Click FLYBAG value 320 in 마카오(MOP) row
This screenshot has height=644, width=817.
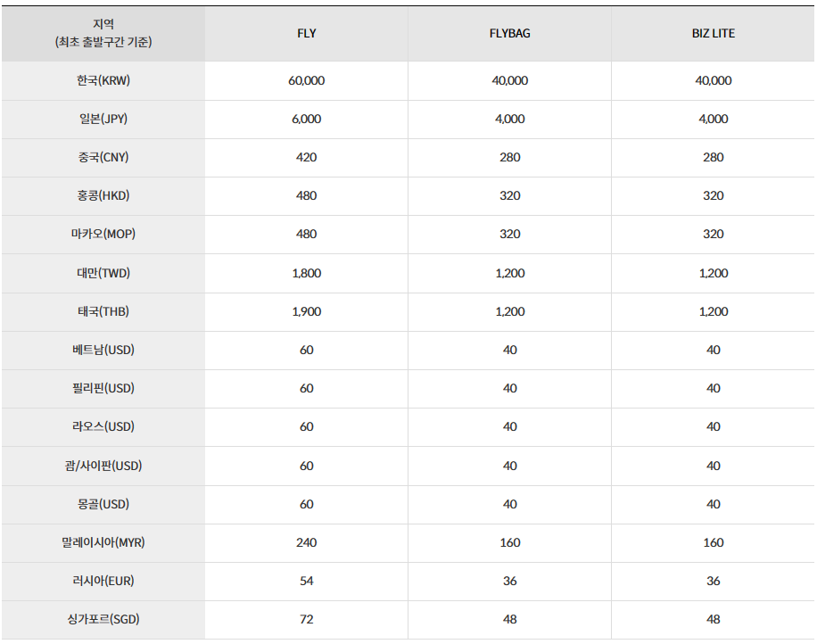pos(509,234)
